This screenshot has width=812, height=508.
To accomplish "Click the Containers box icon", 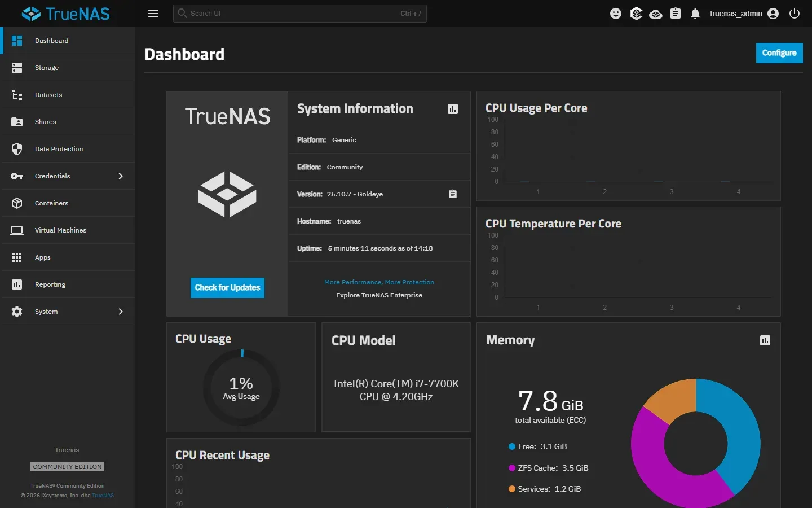I will point(17,203).
